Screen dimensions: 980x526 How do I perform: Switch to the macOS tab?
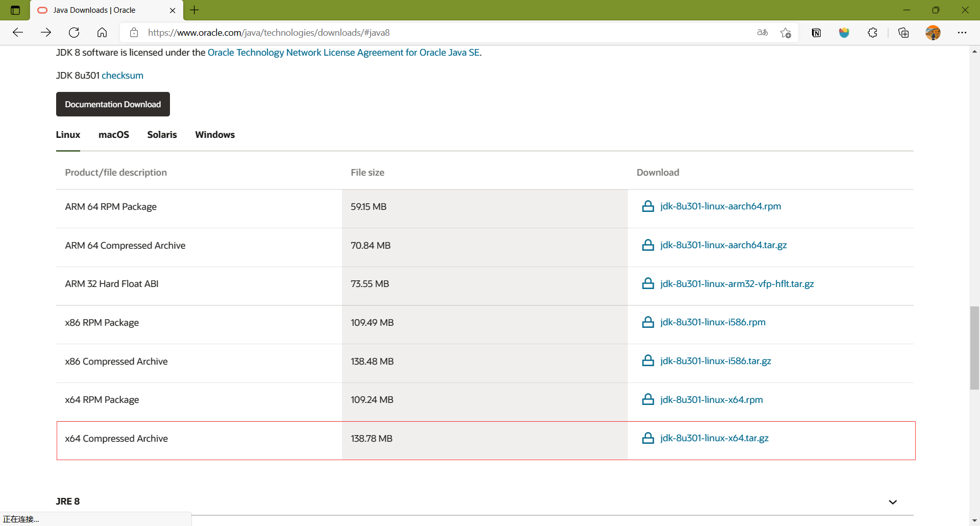114,135
